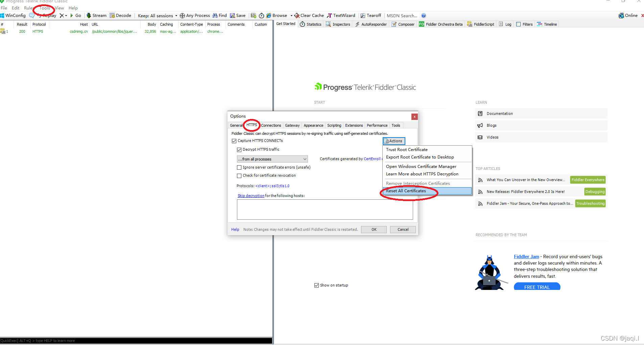
Task: Click the Browse IE icon
Action: coord(269,16)
